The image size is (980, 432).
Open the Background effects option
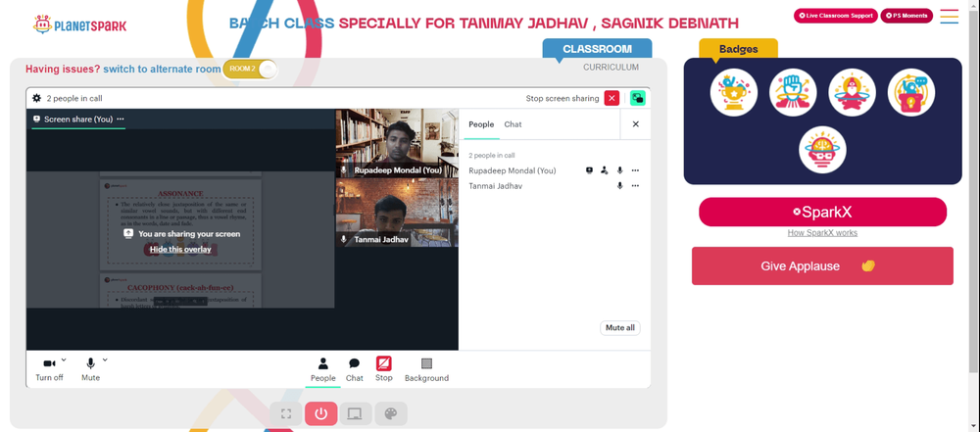[x=427, y=369]
